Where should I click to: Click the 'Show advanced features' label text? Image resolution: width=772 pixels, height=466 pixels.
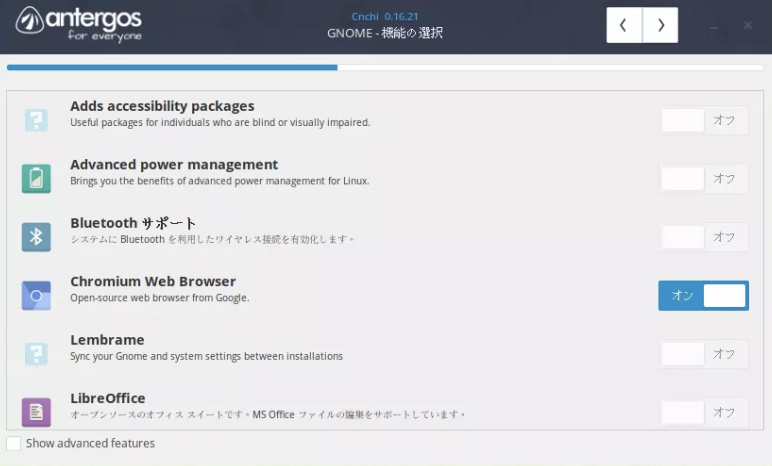[x=90, y=443]
